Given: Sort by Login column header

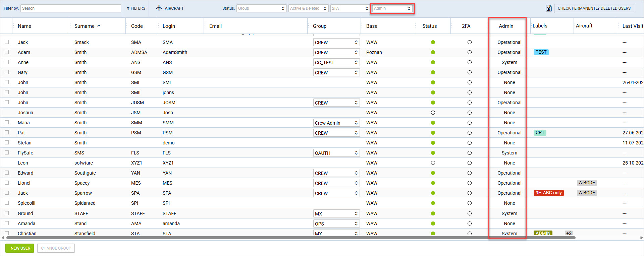Looking at the screenshot, I should pyautogui.click(x=169, y=26).
